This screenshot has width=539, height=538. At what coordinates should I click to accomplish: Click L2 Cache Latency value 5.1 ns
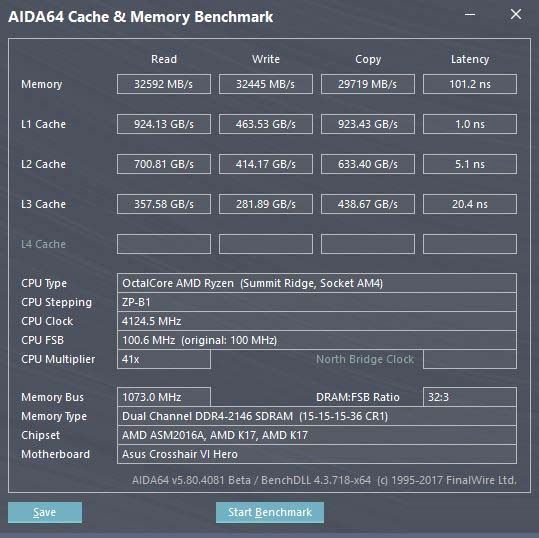pyautogui.click(x=470, y=164)
